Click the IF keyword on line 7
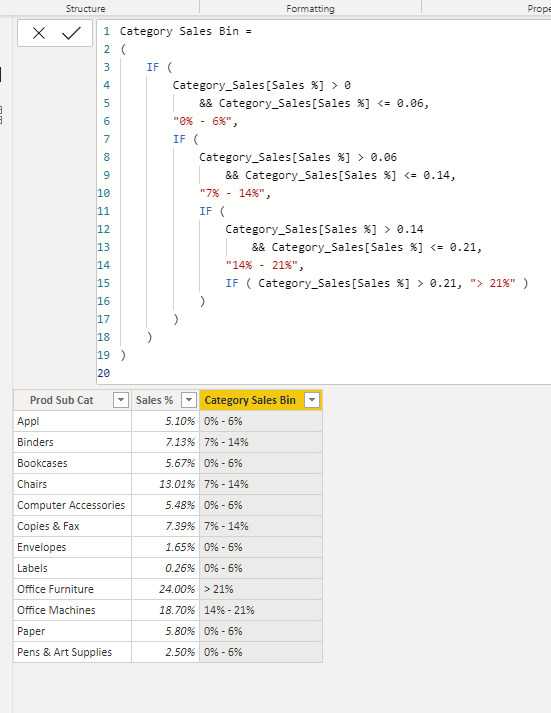The width and height of the screenshot is (551, 713). [179, 139]
